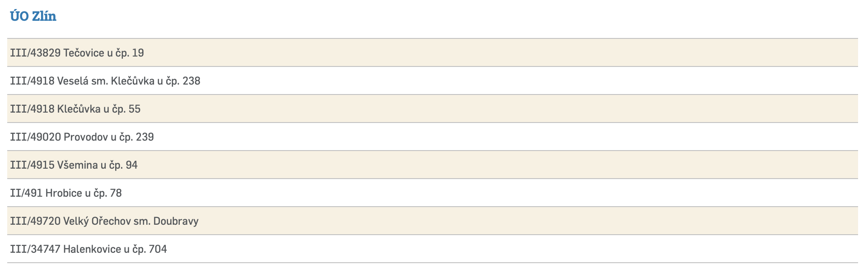Select house number čp. 238

[x=183, y=81]
